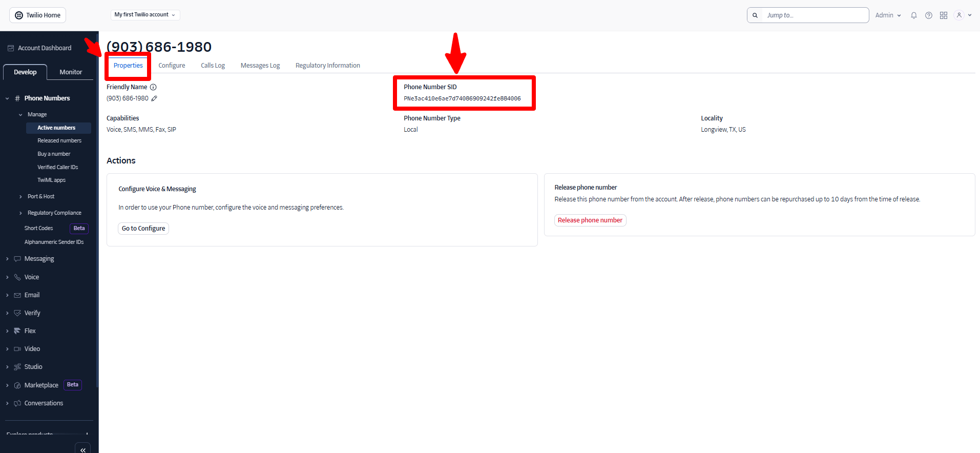Open the notifications bell icon
Screen dimensions: 980x453
[913, 15]
